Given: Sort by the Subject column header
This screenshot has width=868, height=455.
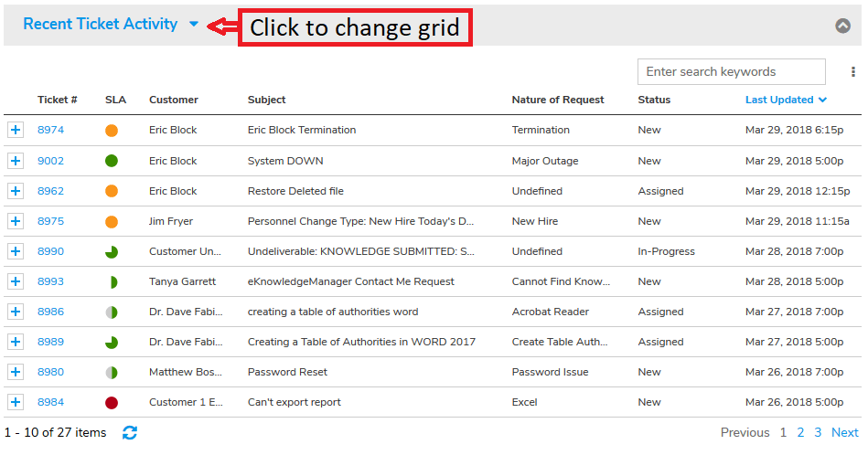Looking at the screenshot, I should pyautogui.click(x=266, y=101).
